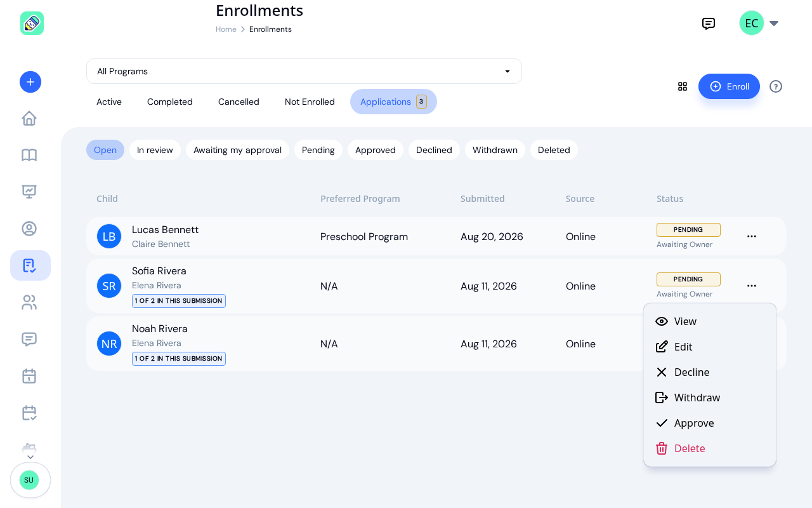Go to the Home breadcrumb link
Image resolution: width=812 pixels, height=508 pixels.
[226, 29]
